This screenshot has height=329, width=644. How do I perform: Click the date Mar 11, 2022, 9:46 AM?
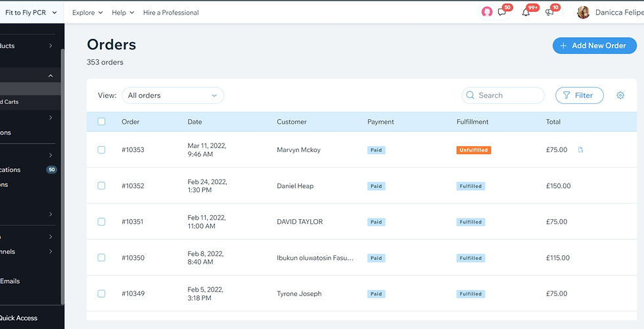(x=207, y=150)
